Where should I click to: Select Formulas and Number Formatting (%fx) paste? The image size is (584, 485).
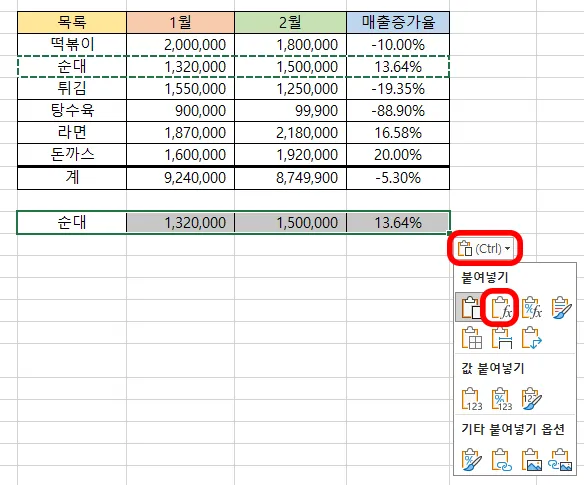click(x=531, y=308)
